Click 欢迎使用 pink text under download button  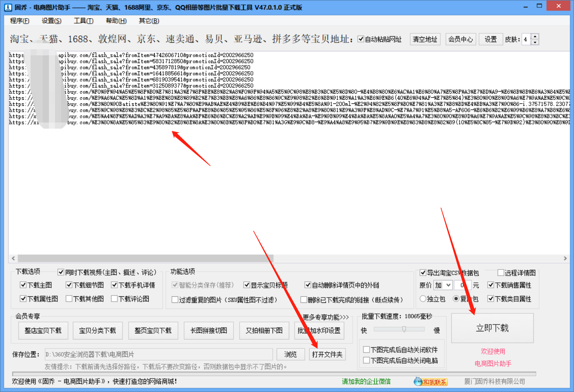pyautogui.click(x=493, y=351)
